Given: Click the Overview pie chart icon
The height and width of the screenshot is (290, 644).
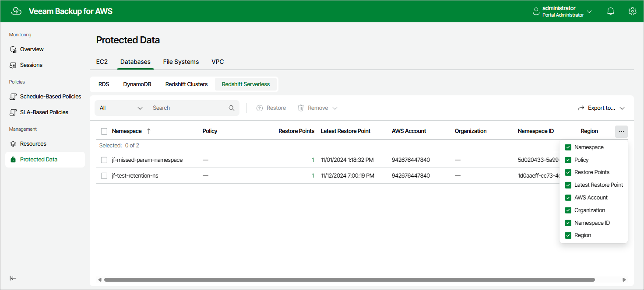Looking at the screenshot, I should coord(13,49).
